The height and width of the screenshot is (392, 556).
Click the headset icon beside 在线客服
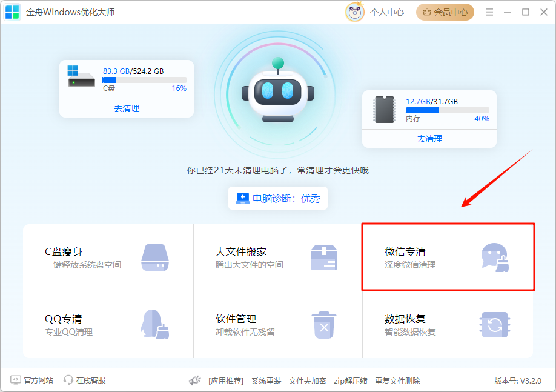68,380
